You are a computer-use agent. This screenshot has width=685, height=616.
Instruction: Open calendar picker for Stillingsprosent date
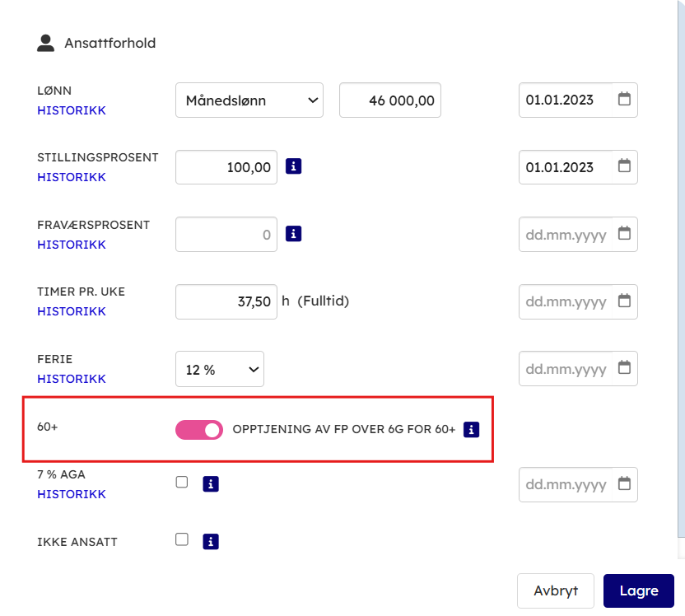tap(625, 166)
